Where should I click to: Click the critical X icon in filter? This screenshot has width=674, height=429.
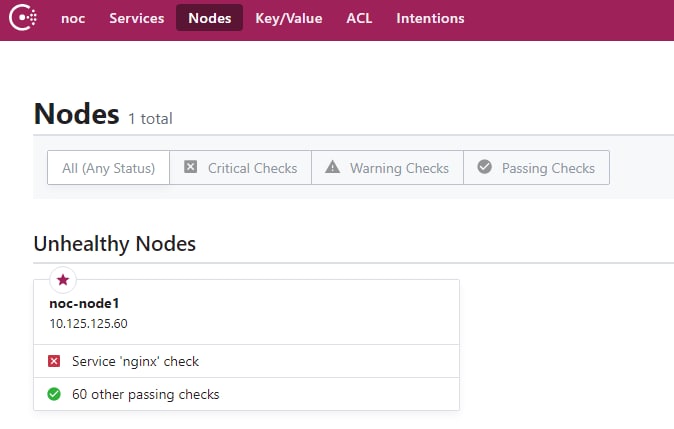pyautogui.click(x=190, y=167)
